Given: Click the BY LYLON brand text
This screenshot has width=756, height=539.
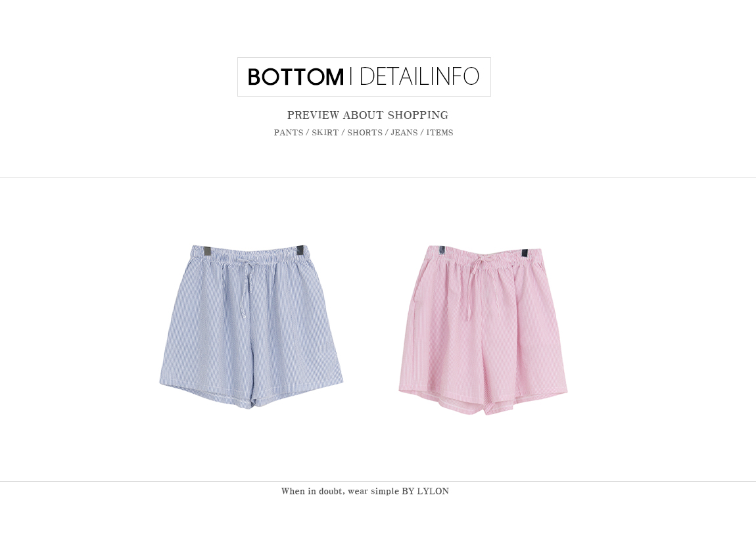Looking at the screenshot, I should 425,491.
